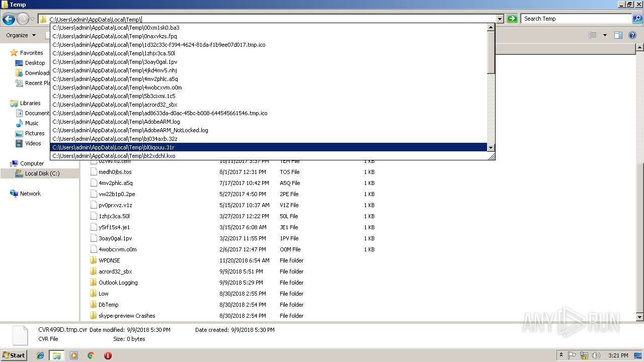This screenshot has width=644, height=362.
Task: Show hidden tray icons arrow
Action: pyautogui.click(x=561, y=355)
